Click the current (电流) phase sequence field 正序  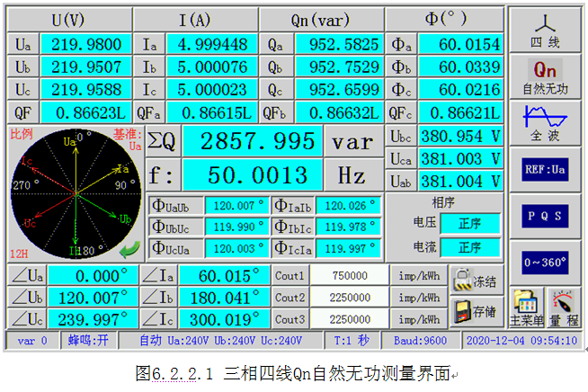(x=470, y=247)
